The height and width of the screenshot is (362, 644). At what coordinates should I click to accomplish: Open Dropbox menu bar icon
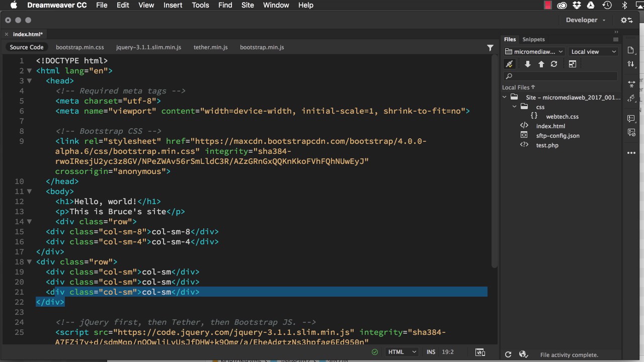[577, 5]
